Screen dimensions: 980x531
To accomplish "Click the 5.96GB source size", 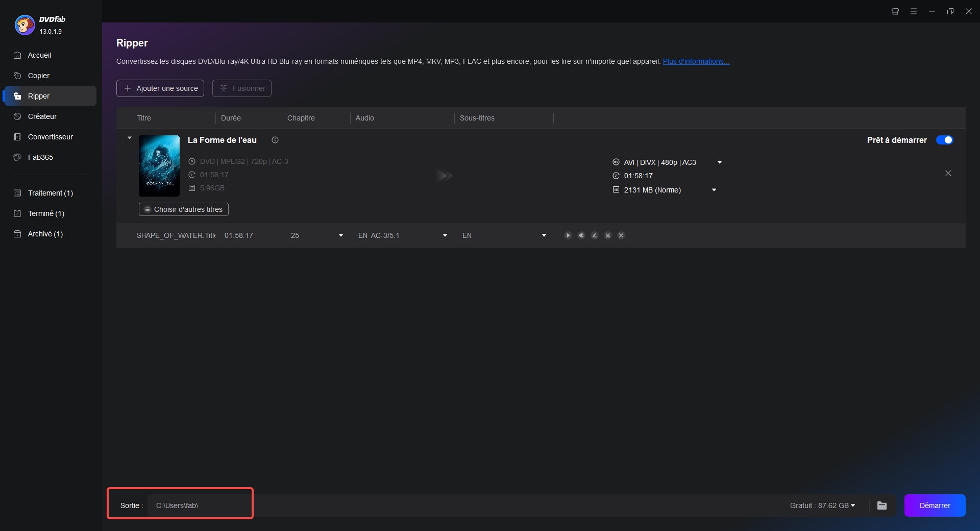I will click(x=212, y=188).
